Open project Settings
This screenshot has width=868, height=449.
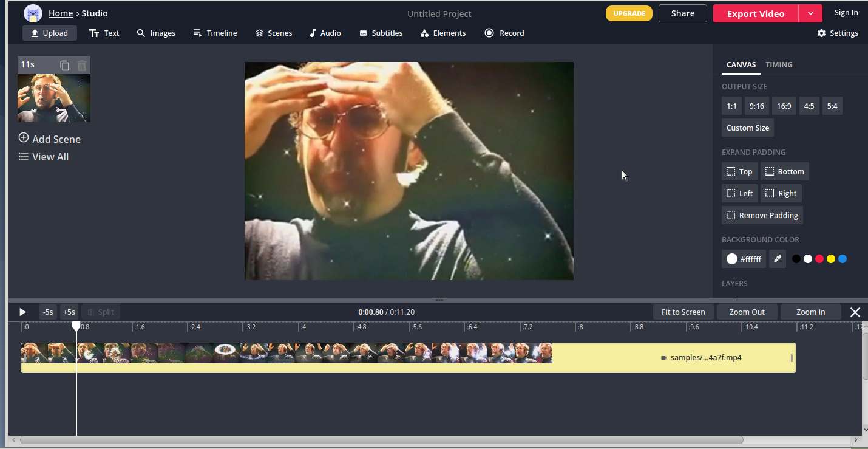pyautogui.click(x=838, y=33)
